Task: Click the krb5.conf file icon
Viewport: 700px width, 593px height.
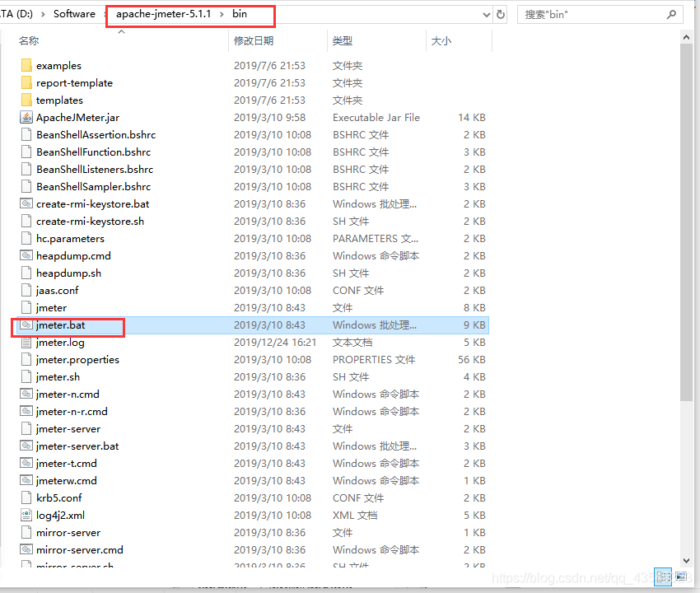Action: [x=26, y=498]
